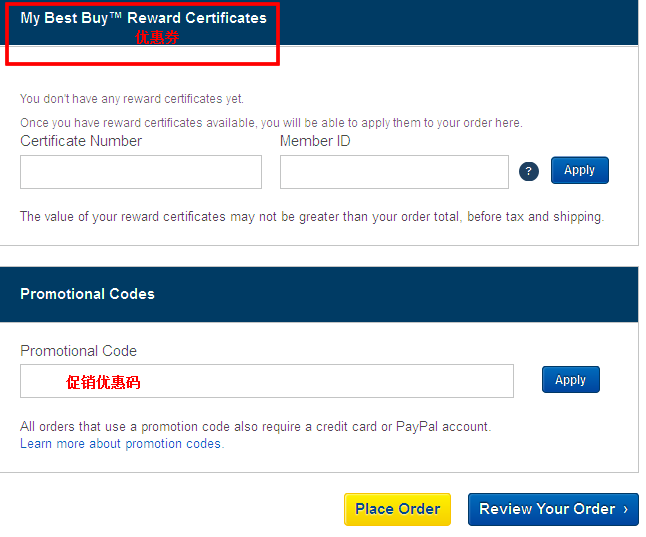
Task: Apply the reward certificate
Action: pyautogui.click(x=580, y=170)
